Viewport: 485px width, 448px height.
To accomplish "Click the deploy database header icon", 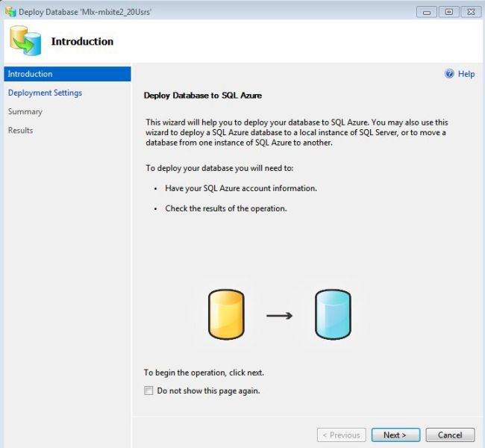I will [25, 41].
